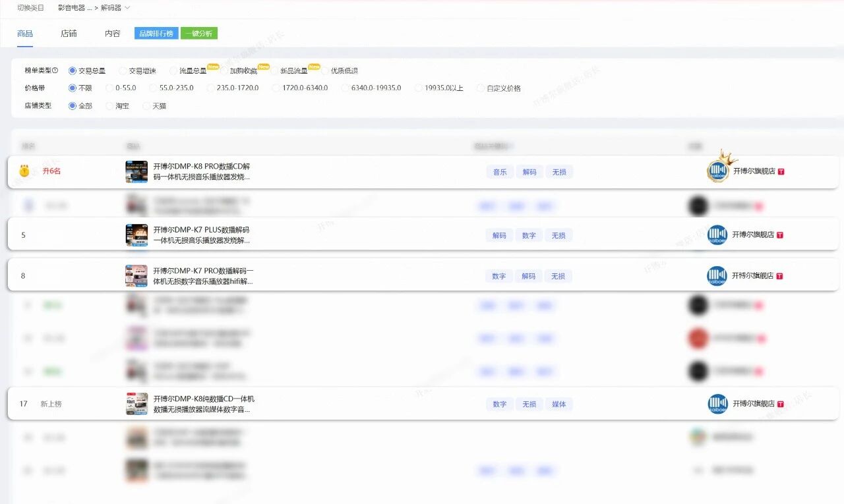Select the 交易总量 ranking type
Image resolution: width=844 pixels, height=504 pixels.
[87, 70]
